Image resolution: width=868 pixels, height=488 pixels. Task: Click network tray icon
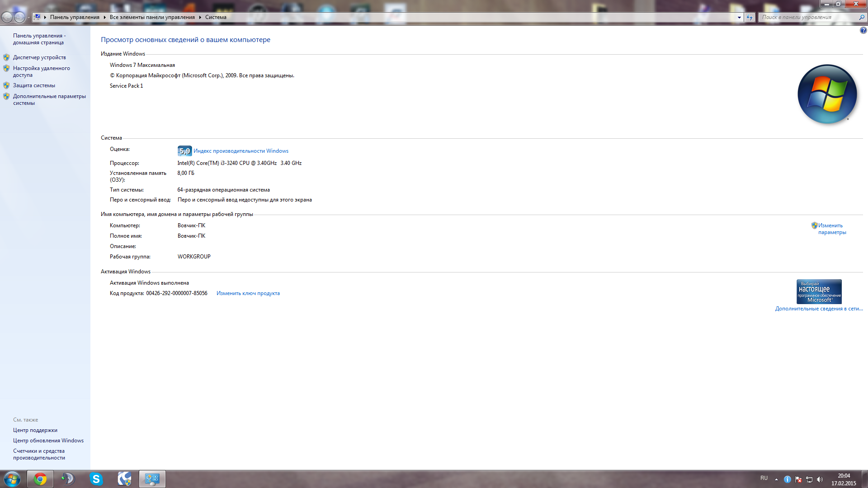(809, 479)
